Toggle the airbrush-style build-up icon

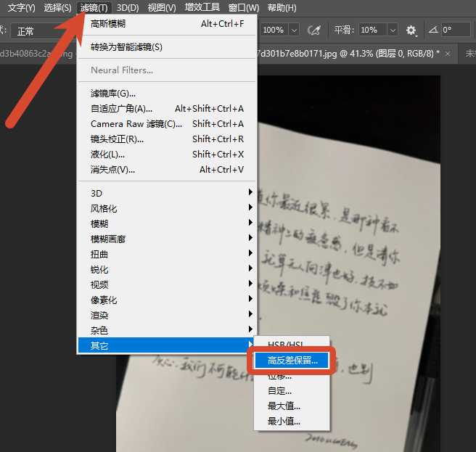click(314, 30)
